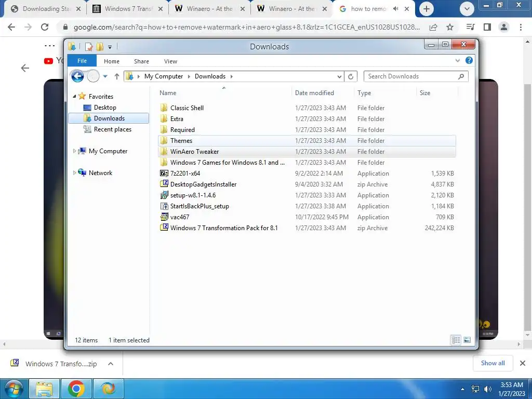Bookmark this page with star icon
Viewport: 532px width, 399px height.
[x=450, y=27]
